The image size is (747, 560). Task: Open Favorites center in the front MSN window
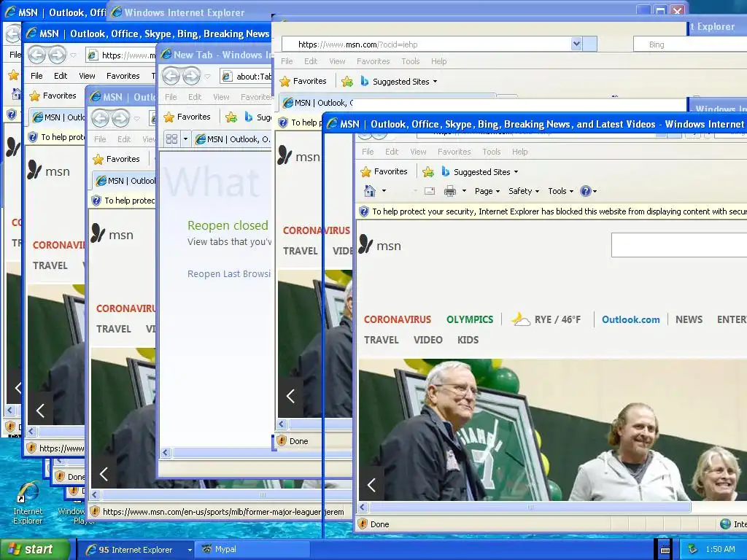pos(384,171)
